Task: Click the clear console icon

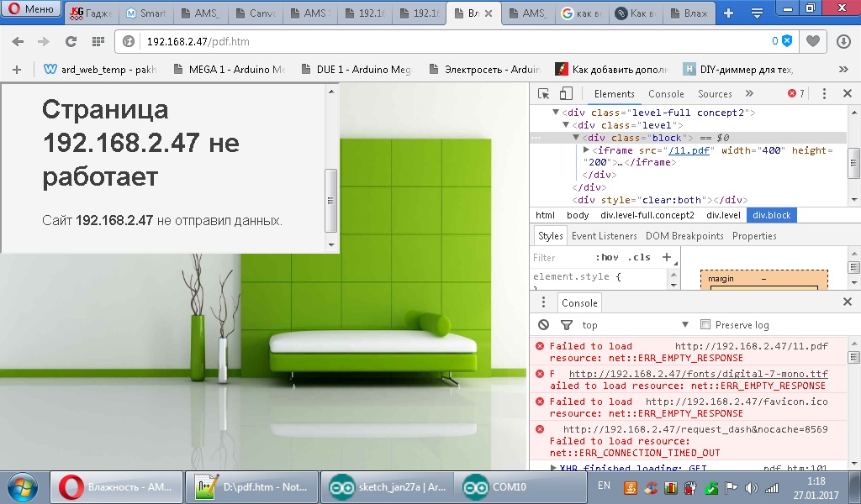Action: coord(544,325)
